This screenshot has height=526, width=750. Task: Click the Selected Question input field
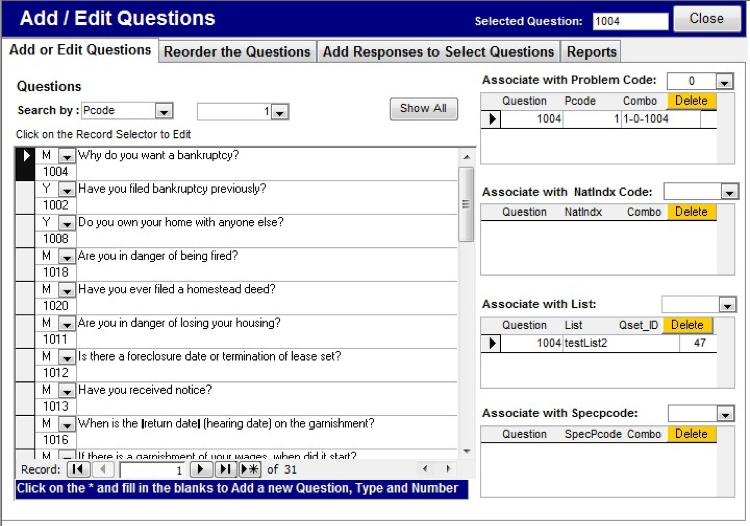pos(629,21)
